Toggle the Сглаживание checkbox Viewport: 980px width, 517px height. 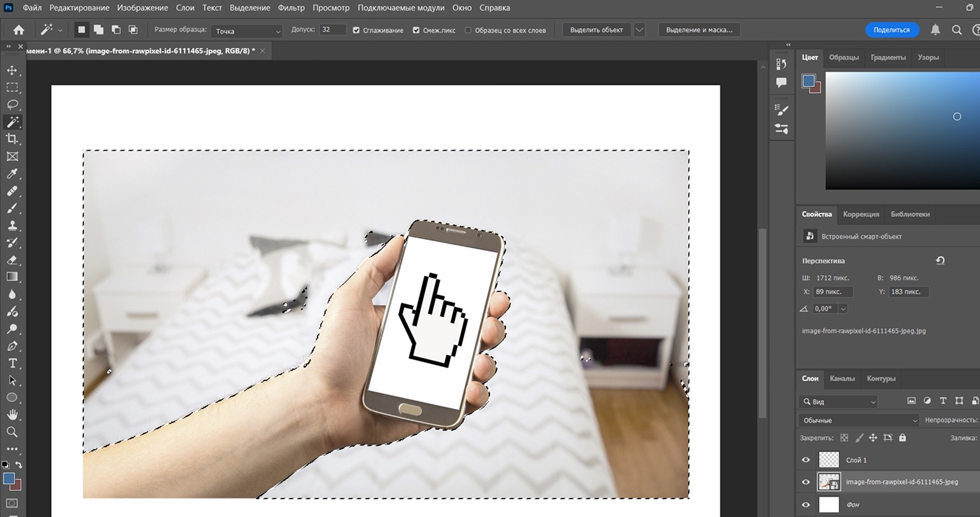point(356,30)
